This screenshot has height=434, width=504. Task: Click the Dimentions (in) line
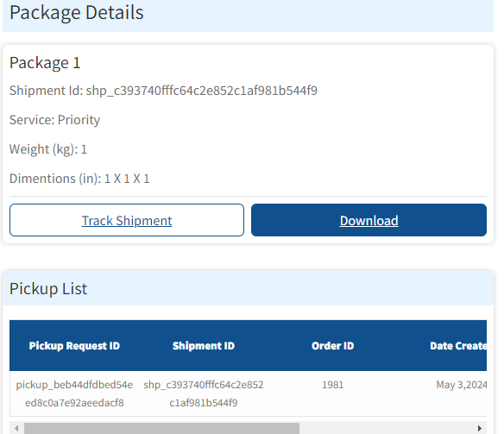[79, 179]
